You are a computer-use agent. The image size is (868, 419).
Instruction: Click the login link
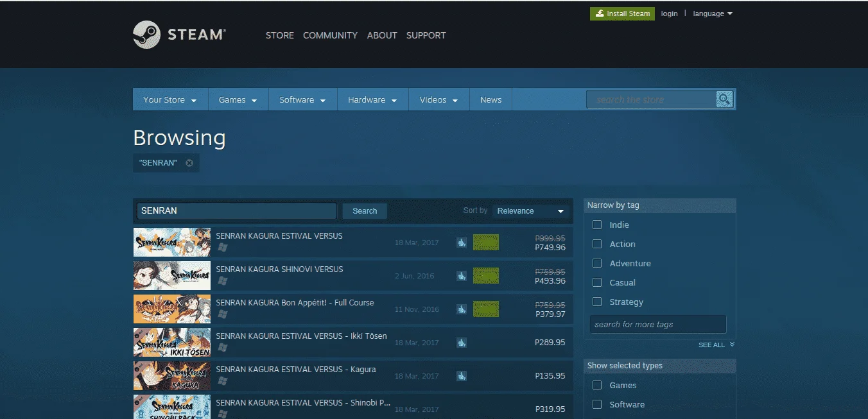pyautogui.click(x=669, y=13)
